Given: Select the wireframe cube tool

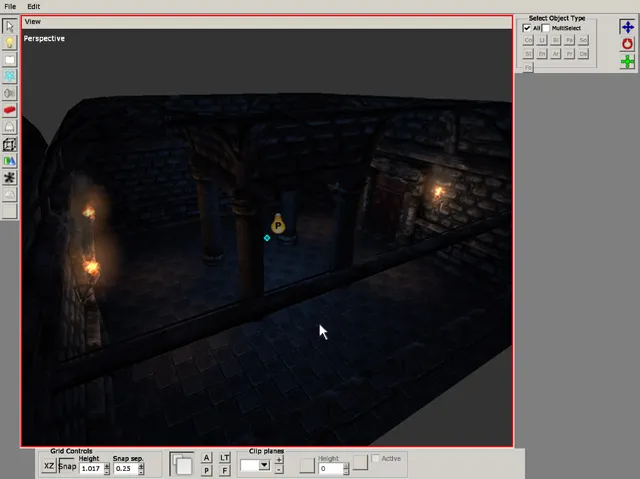Looking at the screenshot, I should pos(9,144).
